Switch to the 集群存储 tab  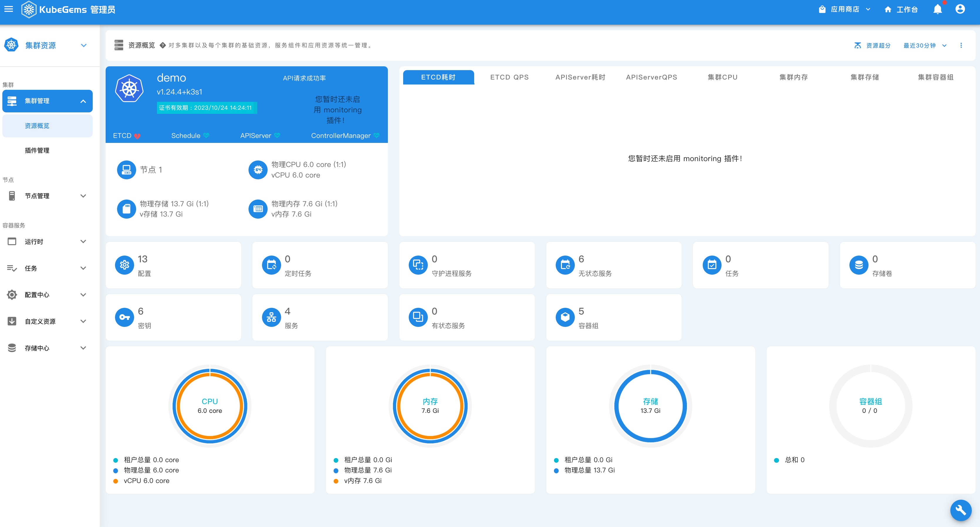pos(865,77)
